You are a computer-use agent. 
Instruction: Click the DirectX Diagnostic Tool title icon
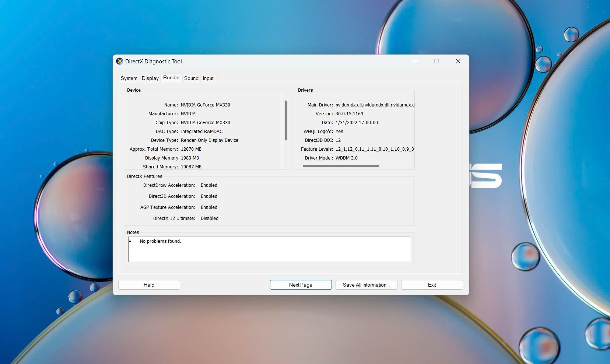pos(119,61)
